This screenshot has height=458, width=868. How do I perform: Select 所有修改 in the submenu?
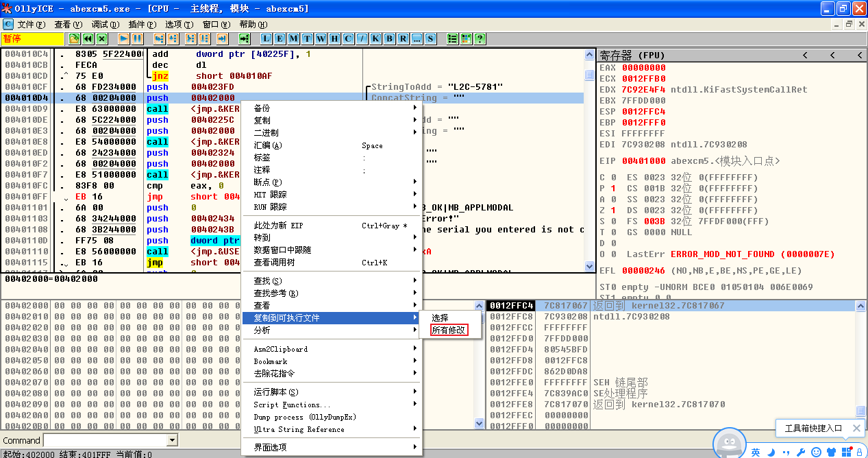click(x=449, y=330)
